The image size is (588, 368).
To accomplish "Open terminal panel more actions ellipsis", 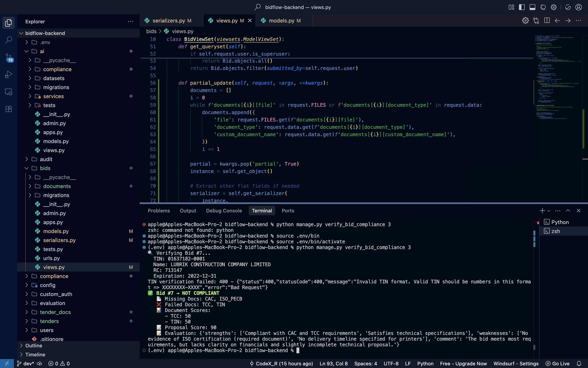I will (558, 211).
